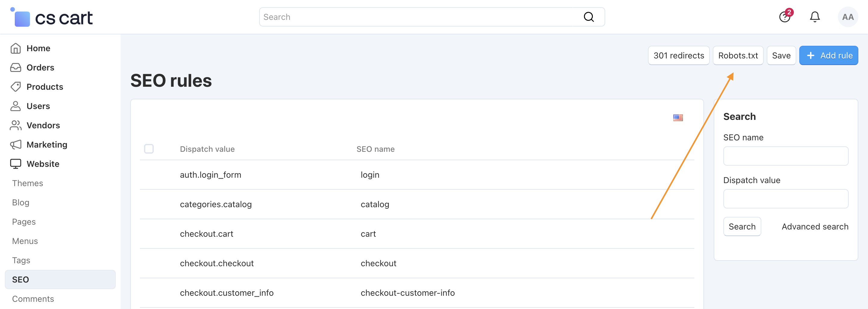
Task: Open the AA user avatar menu
Action: coord(848,17)
